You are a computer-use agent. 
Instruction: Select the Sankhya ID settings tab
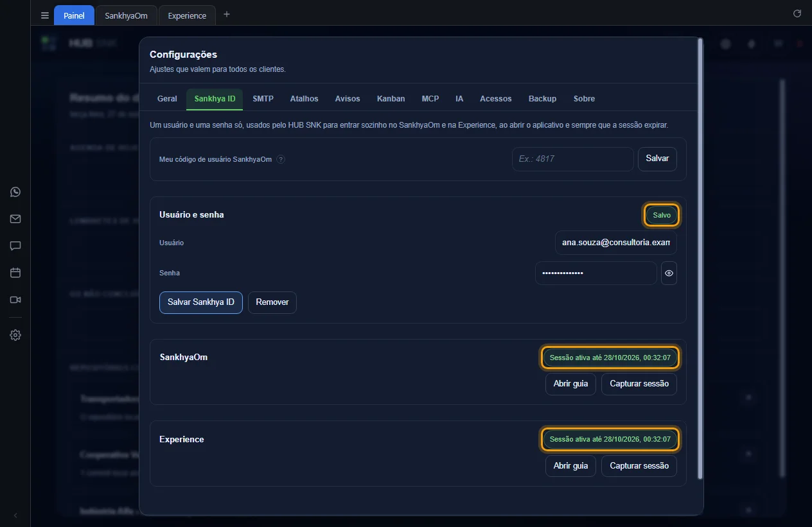[215, 99]
